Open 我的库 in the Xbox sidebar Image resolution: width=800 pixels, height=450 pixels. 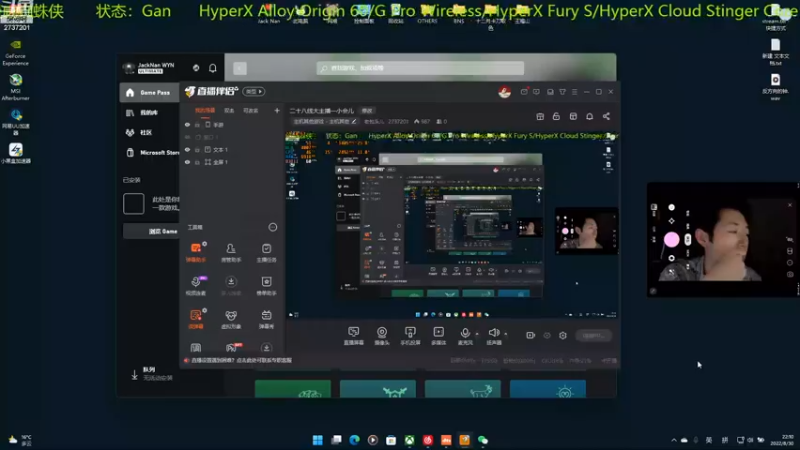point(149,112)
